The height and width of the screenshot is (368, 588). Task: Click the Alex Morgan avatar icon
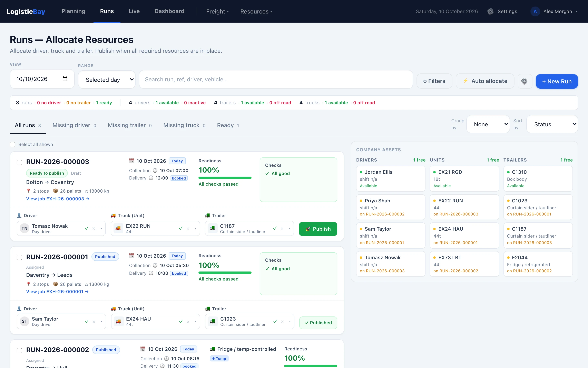tap(535, 11)
